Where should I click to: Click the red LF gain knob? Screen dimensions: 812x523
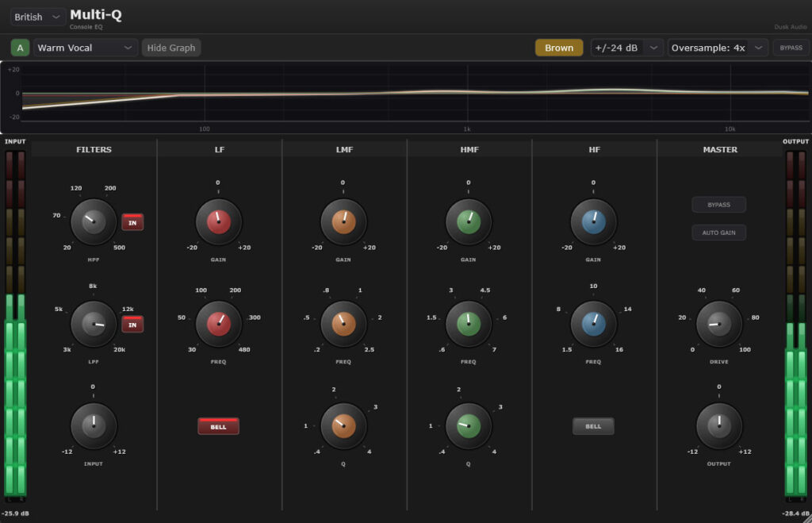click(x=219, y=222)
